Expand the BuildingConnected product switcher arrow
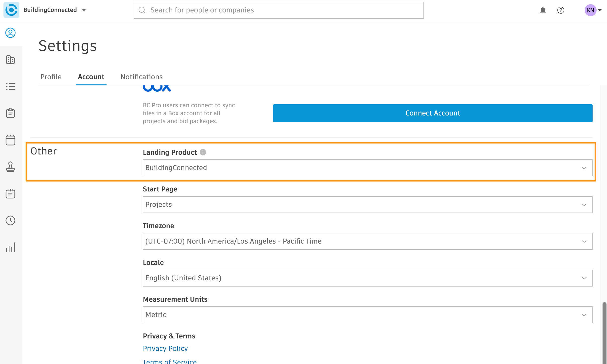Image resolution: width=607 pixels, height=364 pixels. (84, 10)
